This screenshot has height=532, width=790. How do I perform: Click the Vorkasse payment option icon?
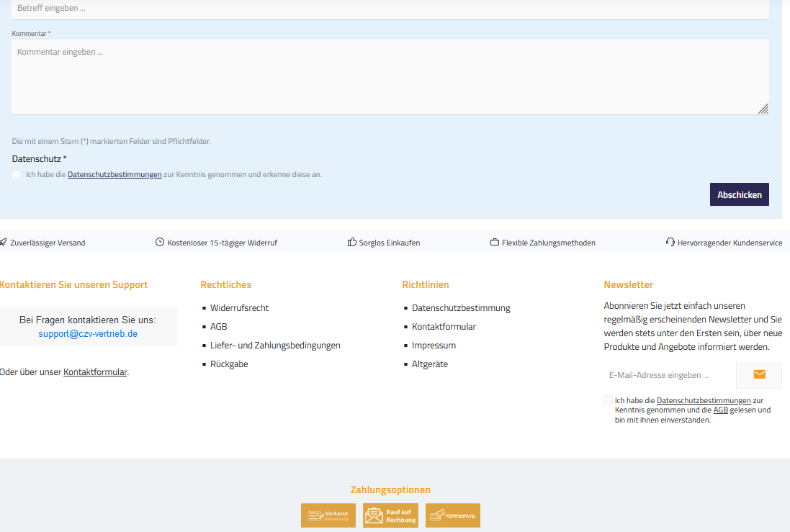point(328,515)
